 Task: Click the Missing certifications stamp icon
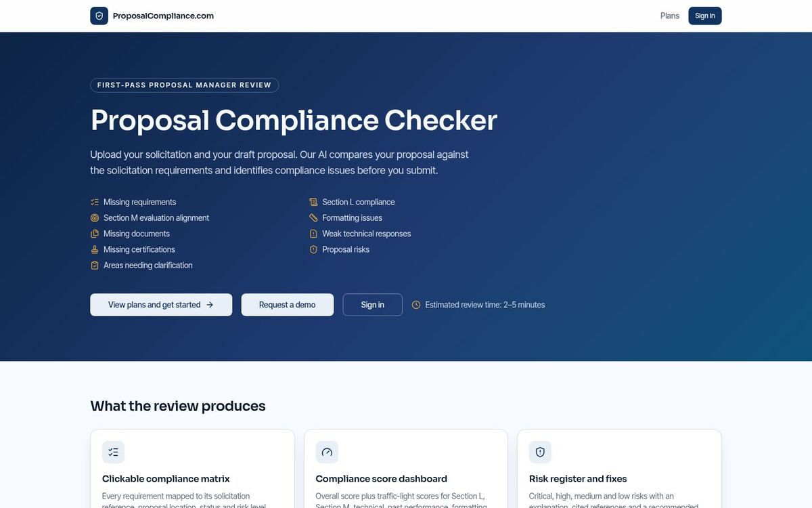(x=95, y=249)
